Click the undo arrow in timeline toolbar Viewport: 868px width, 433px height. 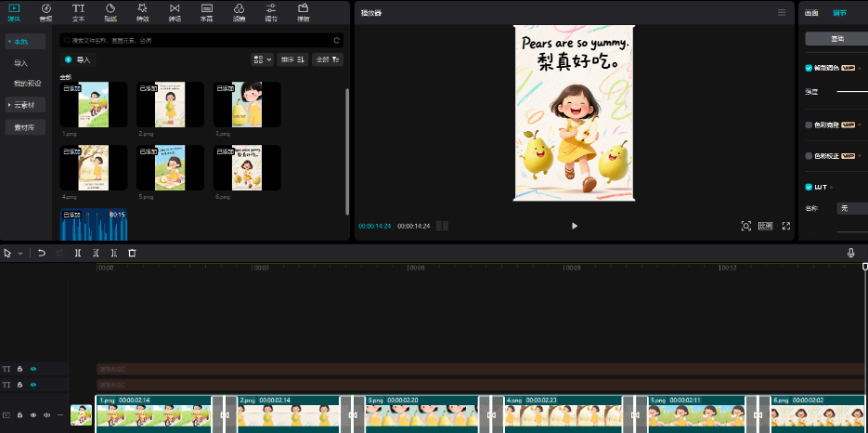tap(42, 253)
